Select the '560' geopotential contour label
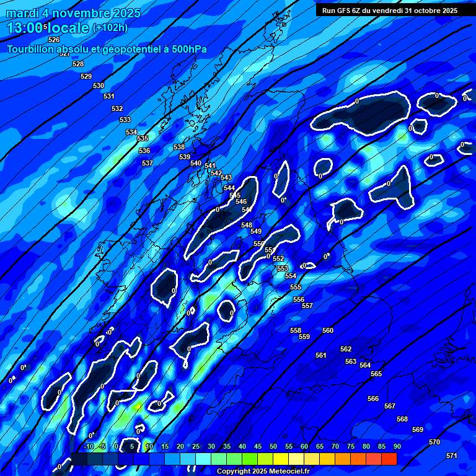476x476 pixels. 328,330
